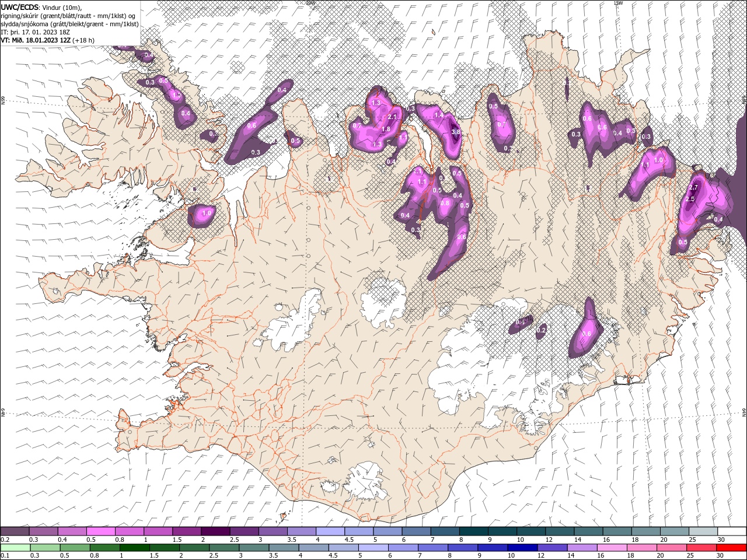This screenshot has width=747, height=560.
Task: Click the 'slydda/snjókoma' legend description line
Action: tap(70, 24)
